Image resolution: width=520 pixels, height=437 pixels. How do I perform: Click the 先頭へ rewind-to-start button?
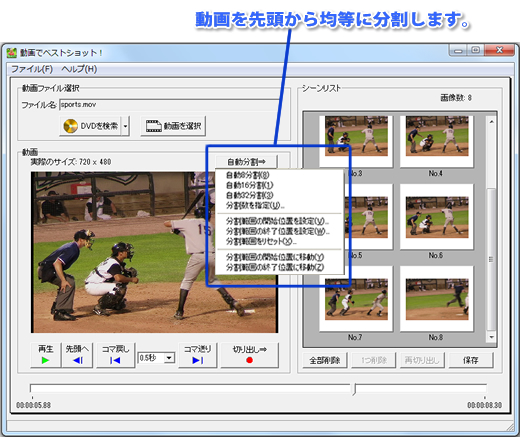[77, 355]
